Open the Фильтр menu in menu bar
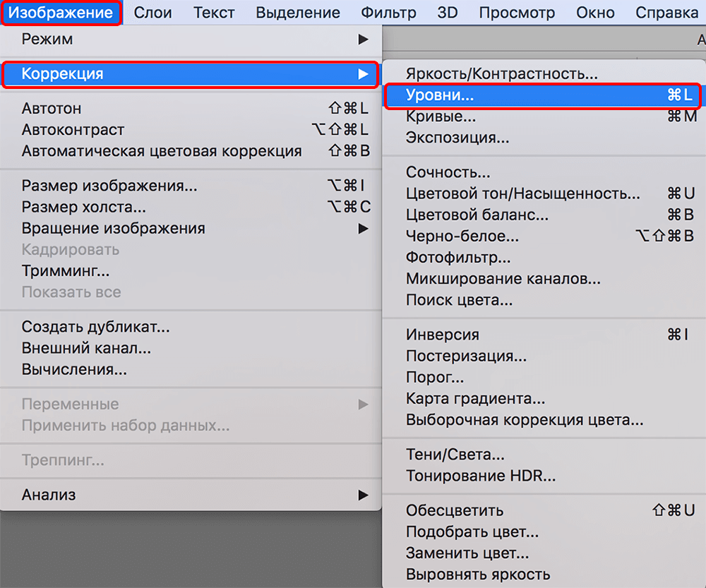The height and width of the screenshot is (588, 706). (x=388, y=13)
